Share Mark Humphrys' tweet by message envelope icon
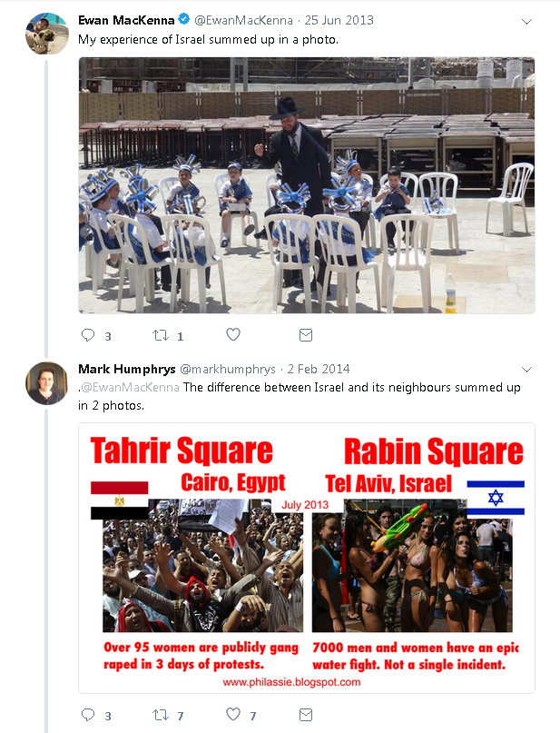Viewport: 560px width, 733px height. (306, 715)
